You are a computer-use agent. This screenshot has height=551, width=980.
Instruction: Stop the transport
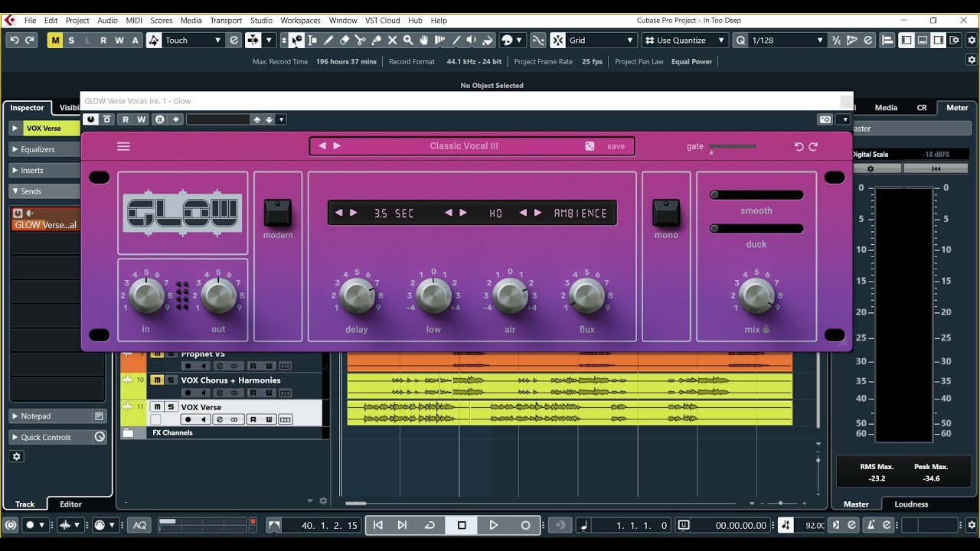pos(462,525)
